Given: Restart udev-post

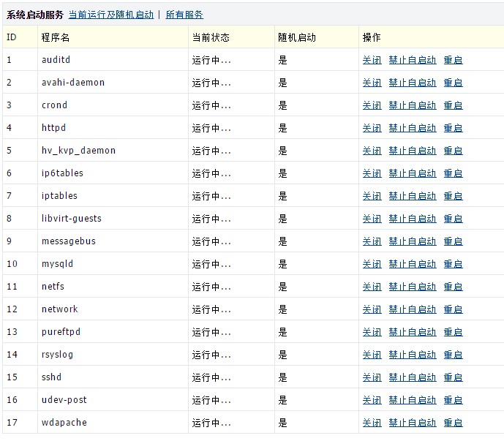Looking at the screenshot, I should coord(453,400).
